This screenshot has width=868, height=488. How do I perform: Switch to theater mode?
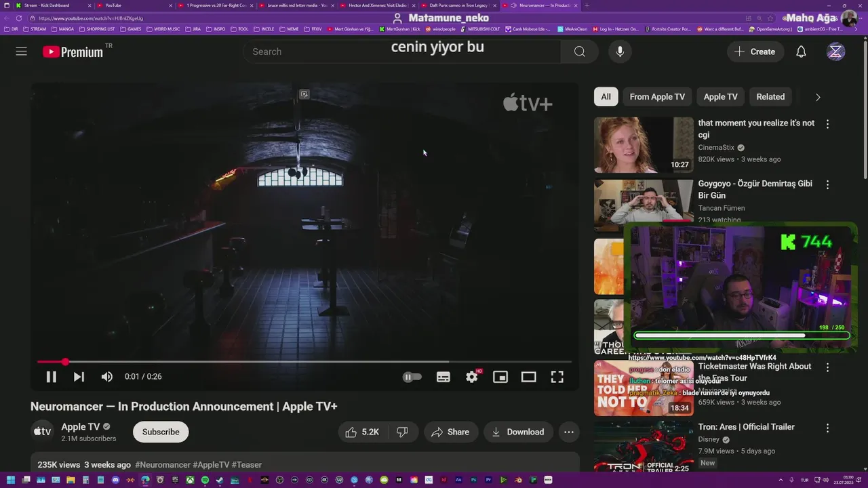click(x=529, y=377)
